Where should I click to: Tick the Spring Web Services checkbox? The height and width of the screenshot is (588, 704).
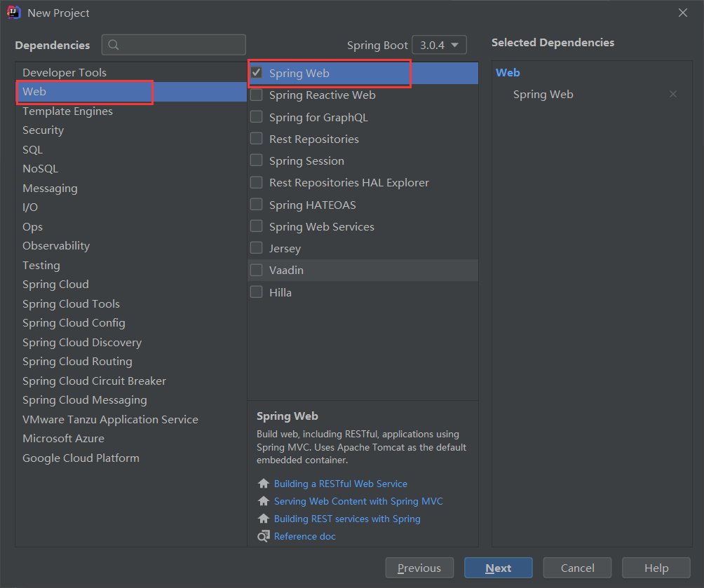(x=257, y=226)
